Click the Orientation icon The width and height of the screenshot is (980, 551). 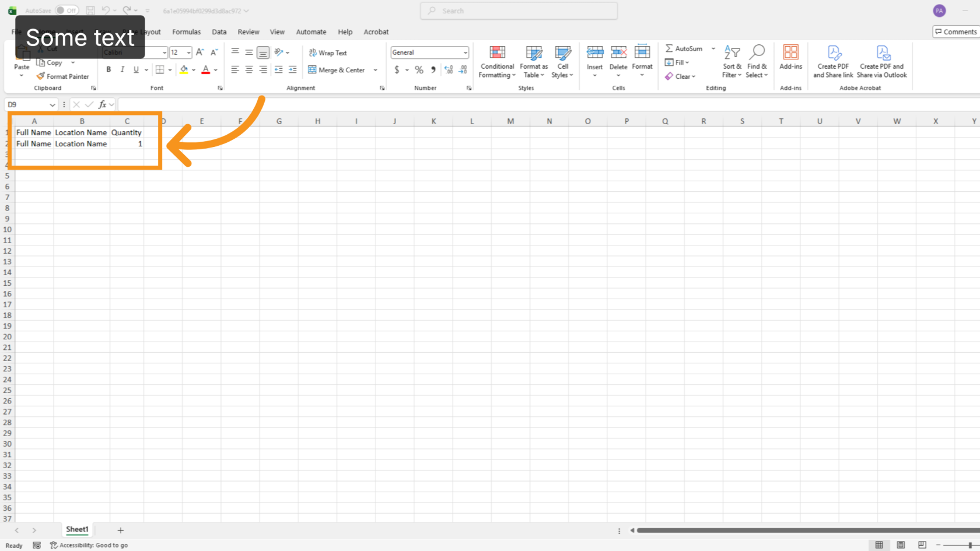279,52
